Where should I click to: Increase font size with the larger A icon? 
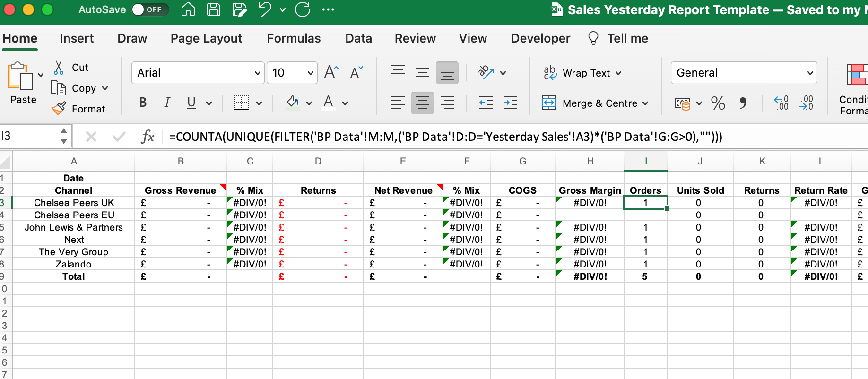pyautogui.click(x=331, y=72)
